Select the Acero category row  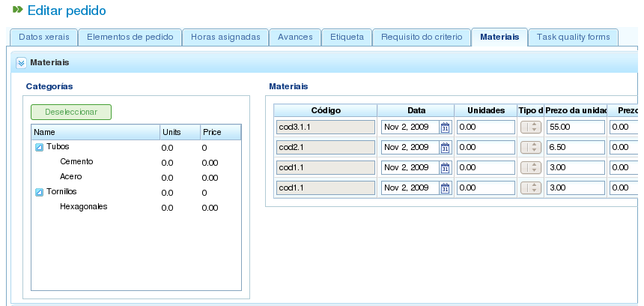point(136,177)
